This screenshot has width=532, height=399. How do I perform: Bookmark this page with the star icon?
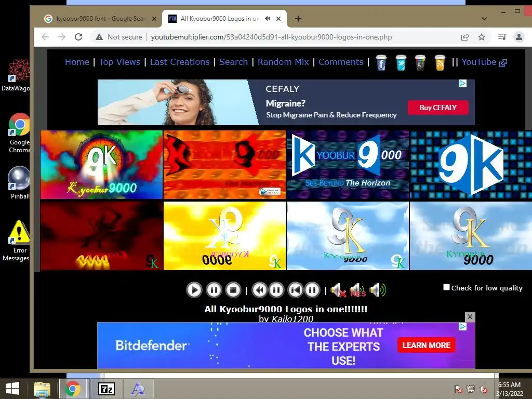tap(482, 37)
